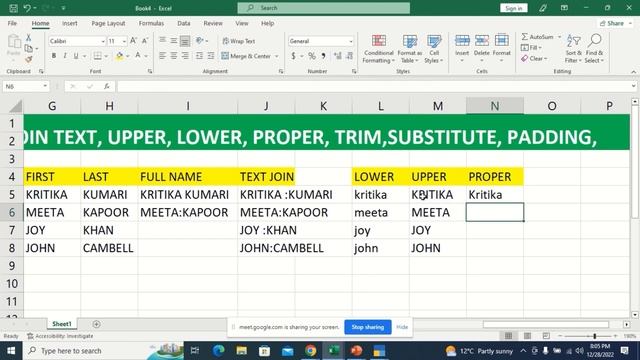
Task: Click the AutoSum sigma button
Action: tap(538, 37)
